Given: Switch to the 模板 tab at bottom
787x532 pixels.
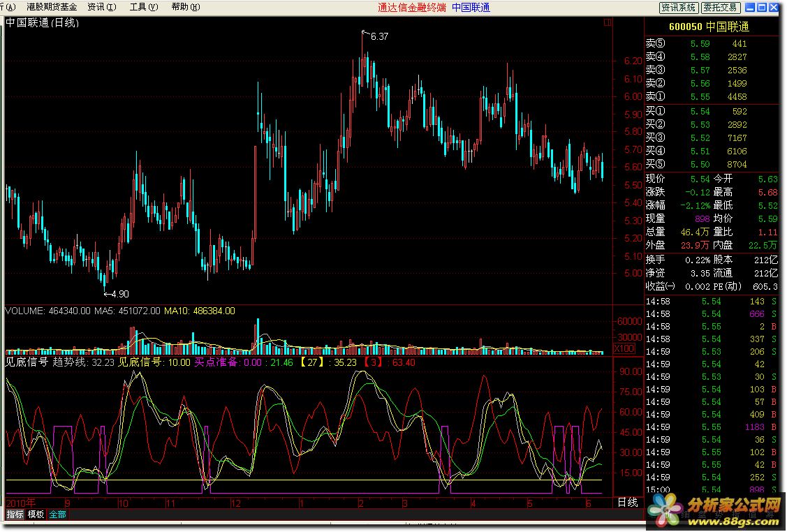Looking at the screenshot, I should pyautogui.click(x=36, y=514).
